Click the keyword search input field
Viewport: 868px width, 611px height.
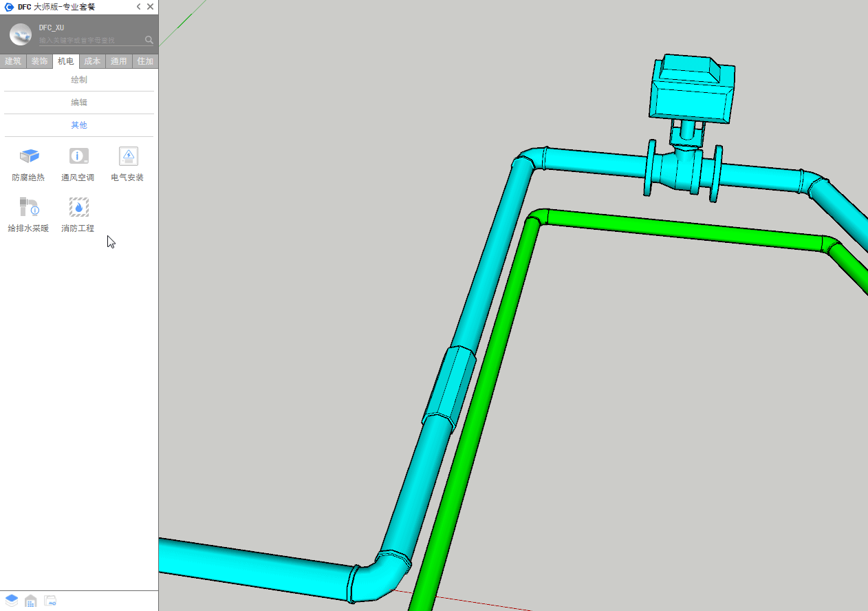pos(89,41)
